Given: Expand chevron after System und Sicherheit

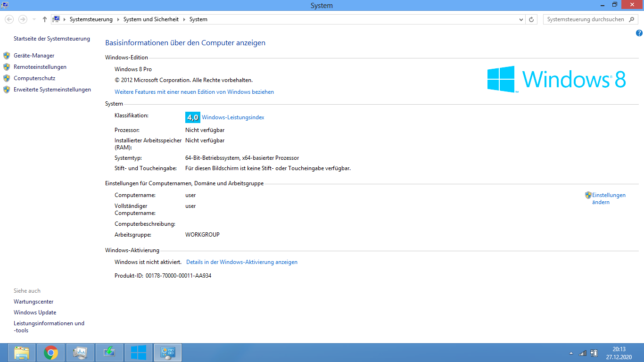Looking at the screenshot, I should pyautogui.click(x=184, y=20).
